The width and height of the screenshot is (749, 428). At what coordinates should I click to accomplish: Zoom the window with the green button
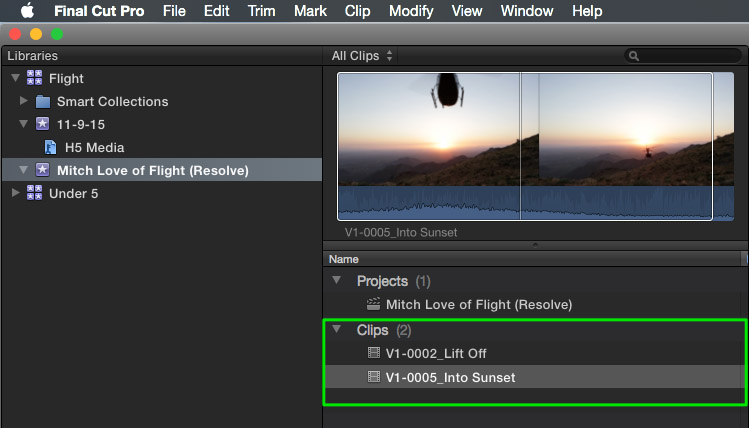[x=57, y=34]
